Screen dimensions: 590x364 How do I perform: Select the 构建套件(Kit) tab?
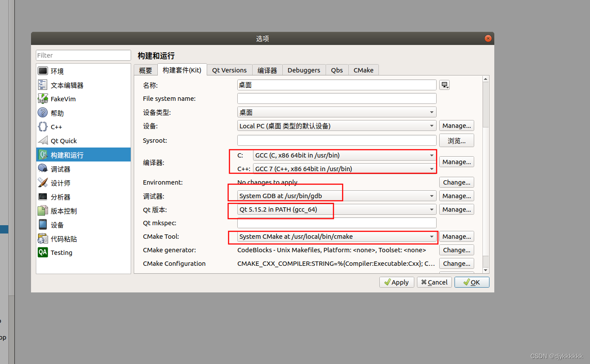tap(182, 70)
